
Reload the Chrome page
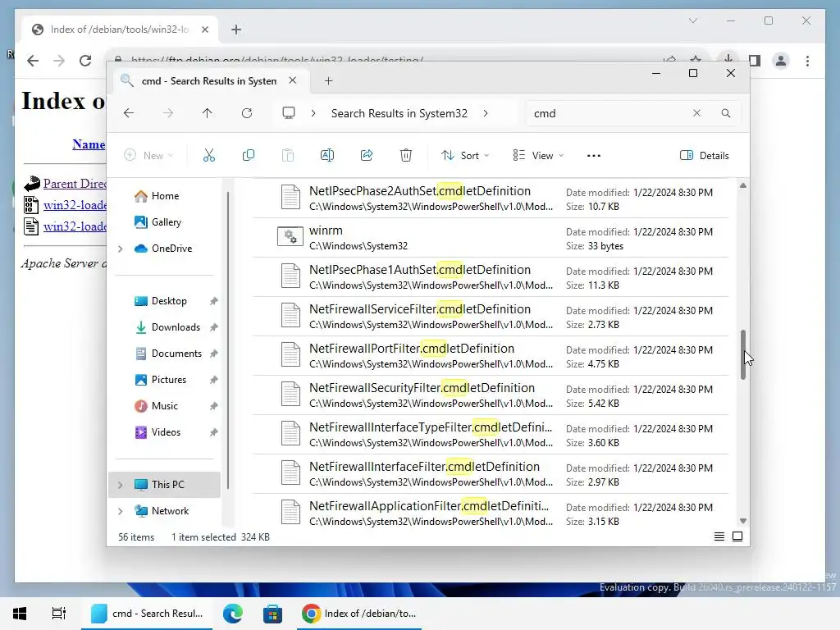[x=85, y=61]
